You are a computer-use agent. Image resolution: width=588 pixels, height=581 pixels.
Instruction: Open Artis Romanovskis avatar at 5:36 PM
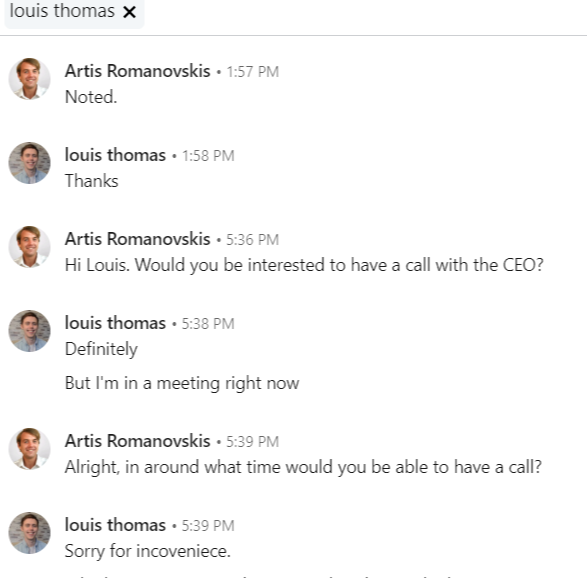(30, 247)
